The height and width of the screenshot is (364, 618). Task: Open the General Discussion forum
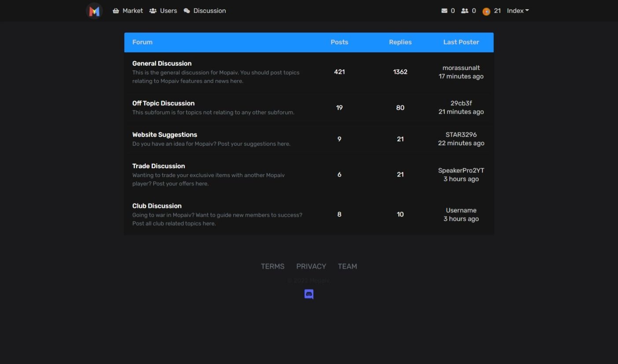pos(162,63)
